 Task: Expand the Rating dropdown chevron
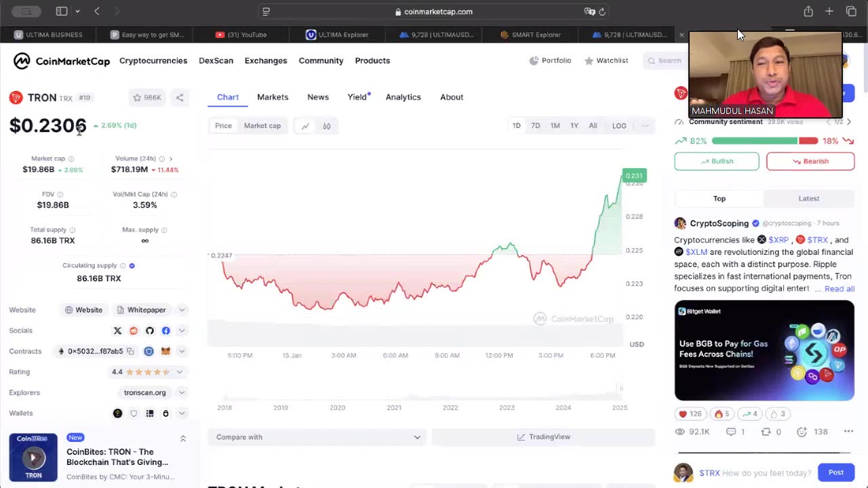(180, 372)
